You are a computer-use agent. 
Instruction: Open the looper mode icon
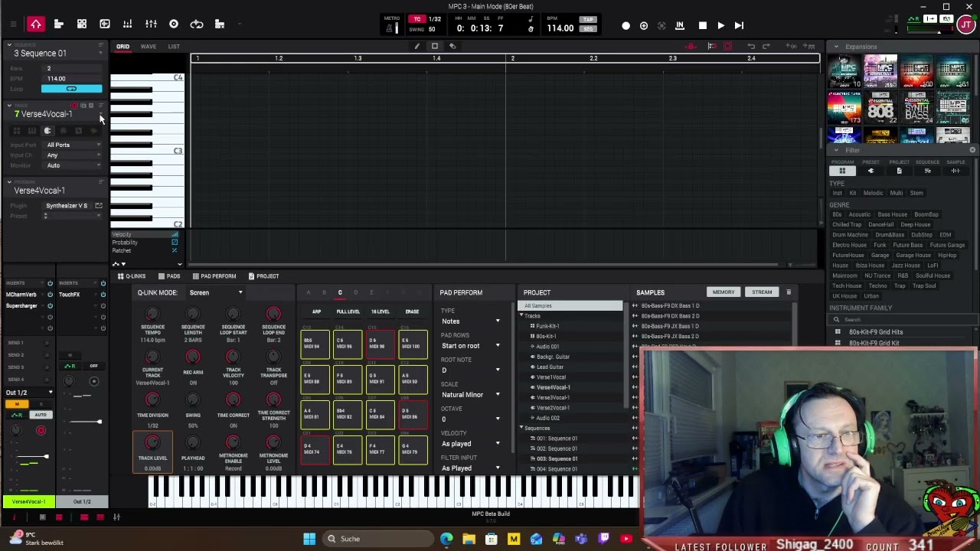point(197,24)
